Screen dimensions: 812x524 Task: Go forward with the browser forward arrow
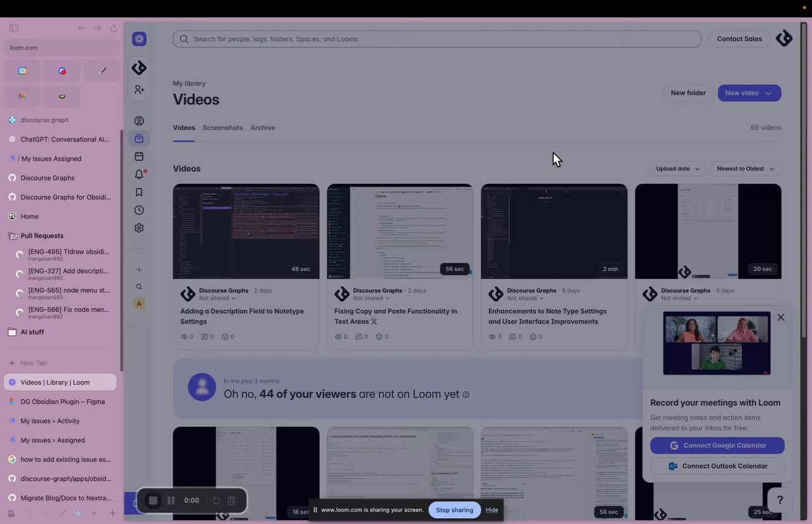98,28
